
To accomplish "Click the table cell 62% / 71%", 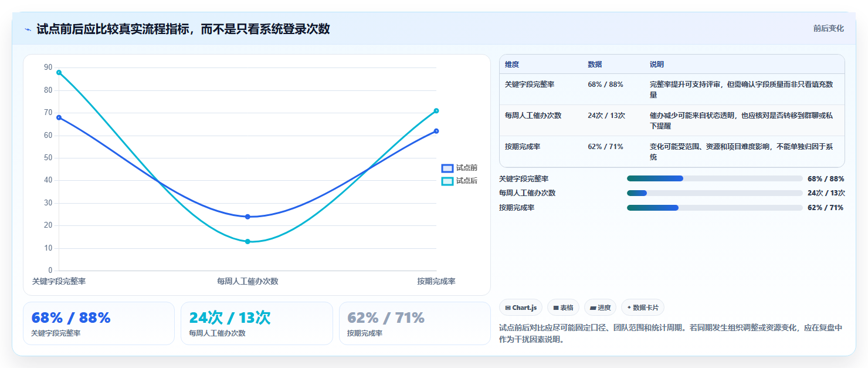I will tap(605, 147).
